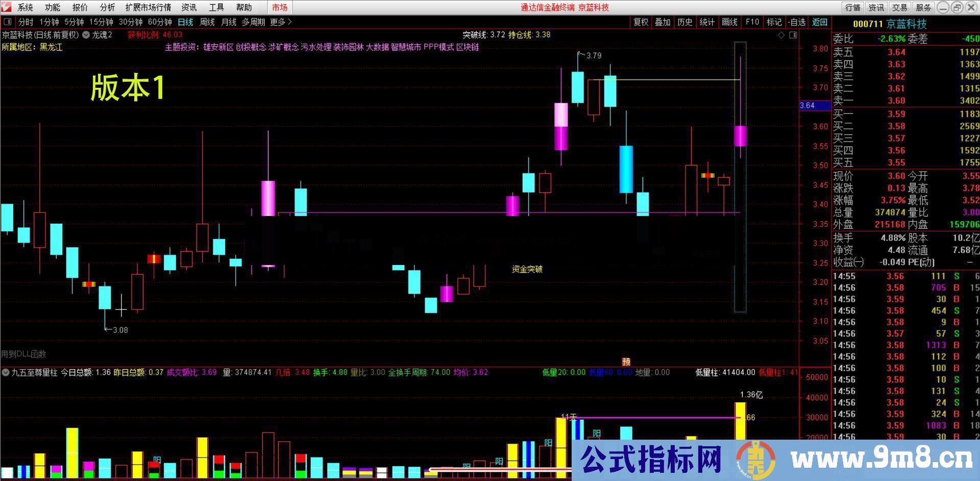Switch to 分时 intraday chart
This screenshot has width=980, height=481.
pyautogui.click(x=26, y=22)
